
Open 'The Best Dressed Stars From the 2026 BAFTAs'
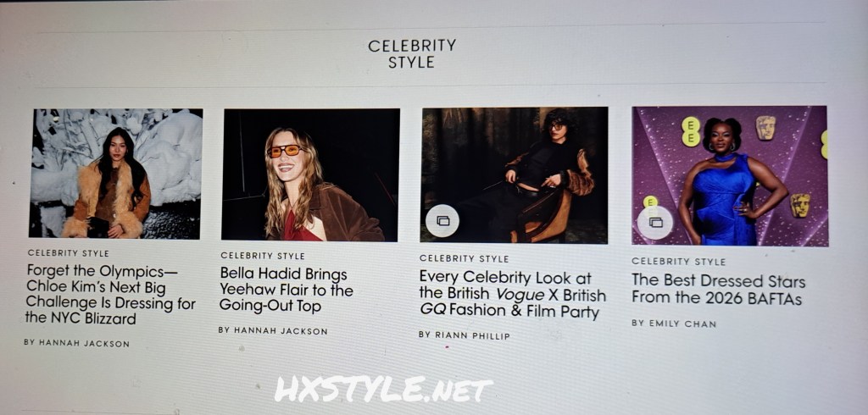(x=718, y=290)
